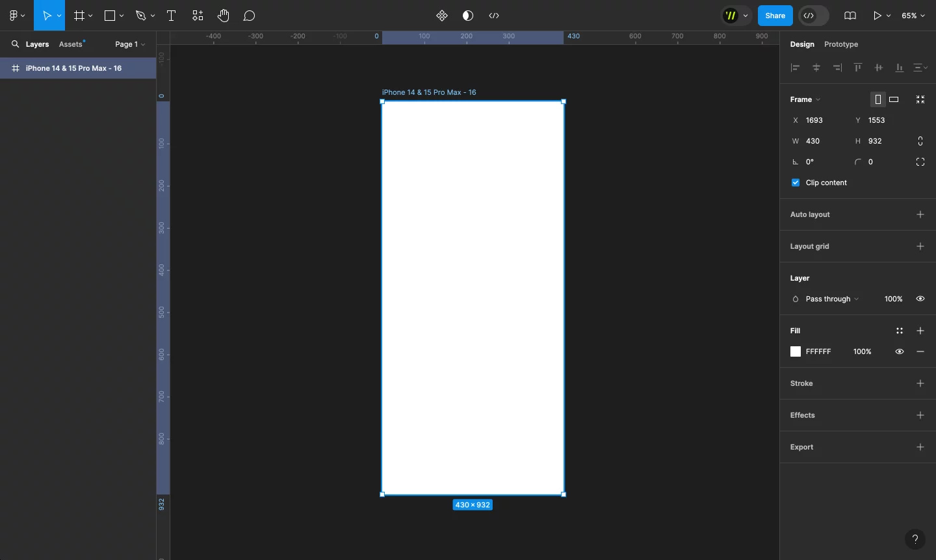Open the Resources tool in toolbar
This screenshot has height=560, width=936.
point(198,16)
